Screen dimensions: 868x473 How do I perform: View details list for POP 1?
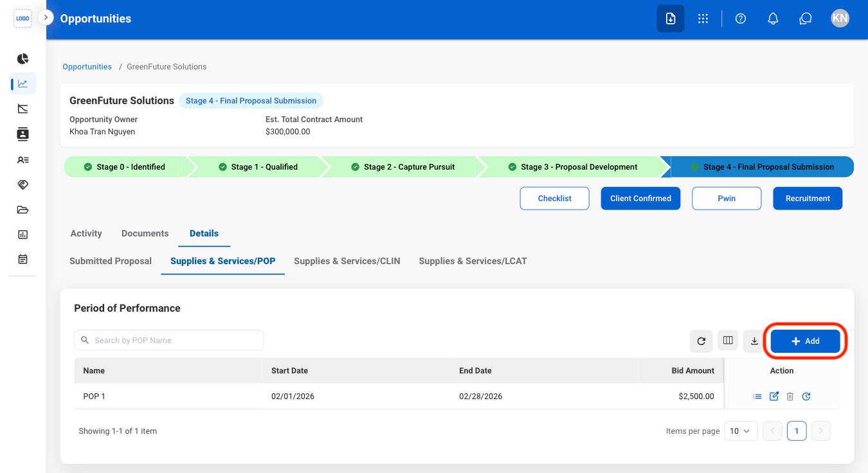[757, 397]
